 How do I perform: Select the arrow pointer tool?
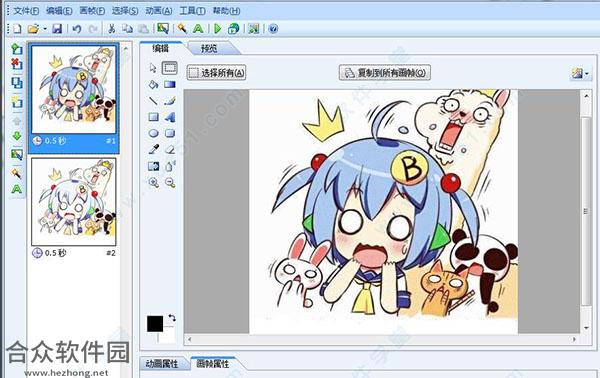pos(153,68)
